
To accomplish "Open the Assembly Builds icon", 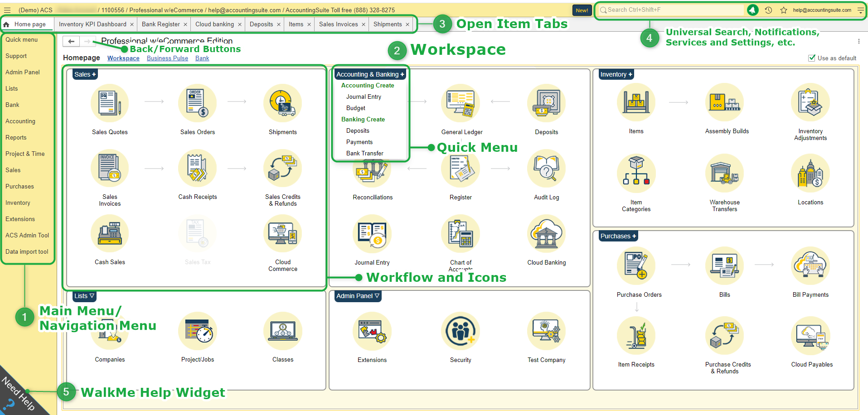I will [x=724, y=103].
